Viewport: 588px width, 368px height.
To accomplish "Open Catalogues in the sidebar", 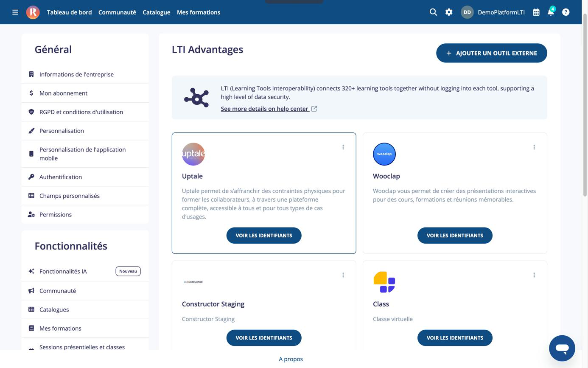I will pyautogui.click(x=85, y=309).
